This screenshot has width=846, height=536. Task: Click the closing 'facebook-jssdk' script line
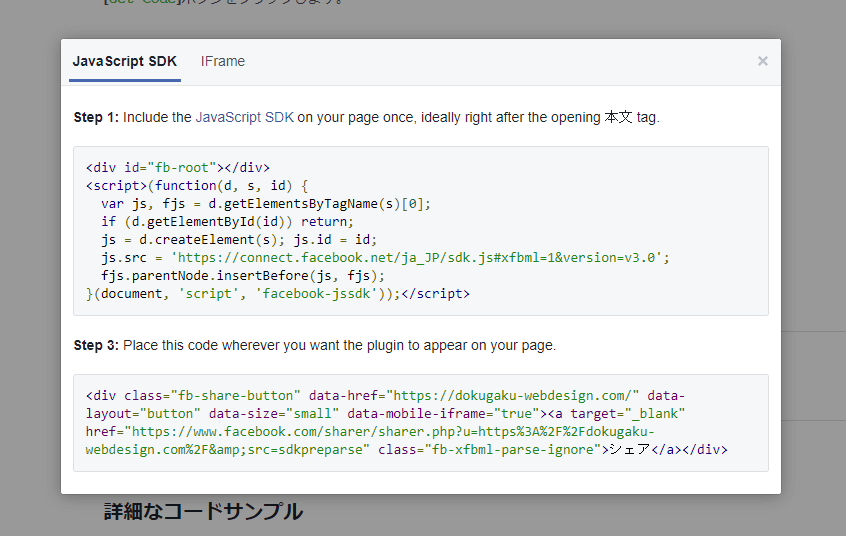point(278,294)
